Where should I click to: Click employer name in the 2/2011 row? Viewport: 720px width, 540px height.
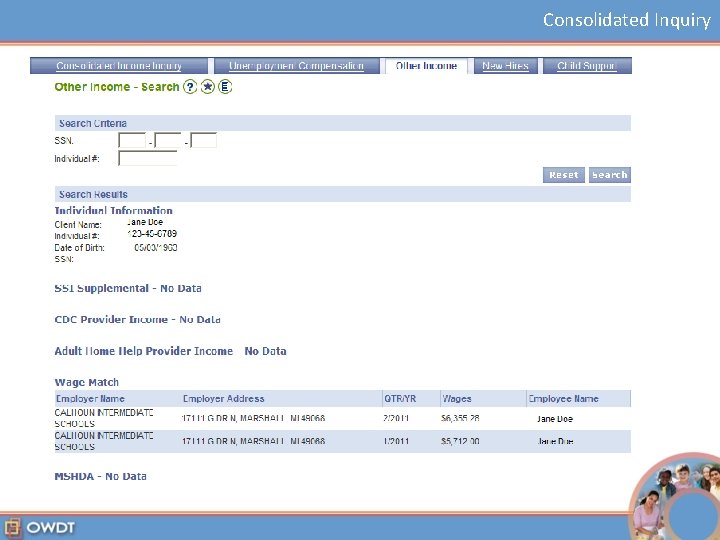[104, 418]
